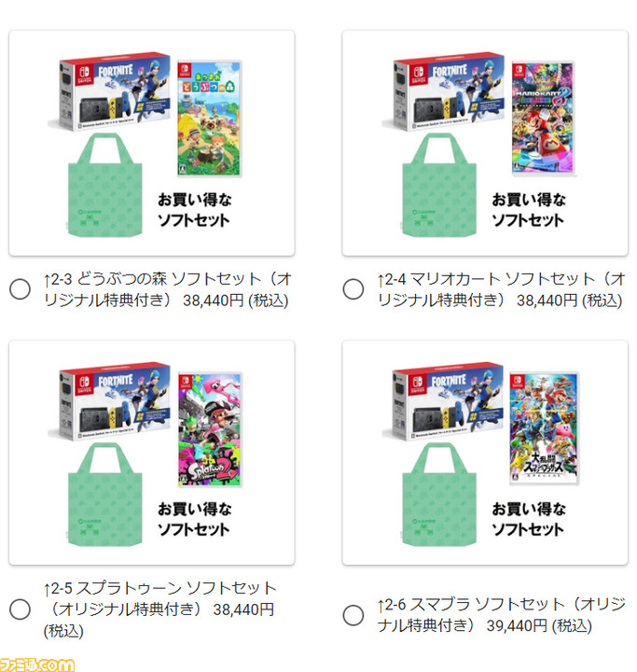Click the green tote bag in マリオカート card
The height and width of the screenshot is (672, 637).
pyautogui.click(x=438, y=185)
